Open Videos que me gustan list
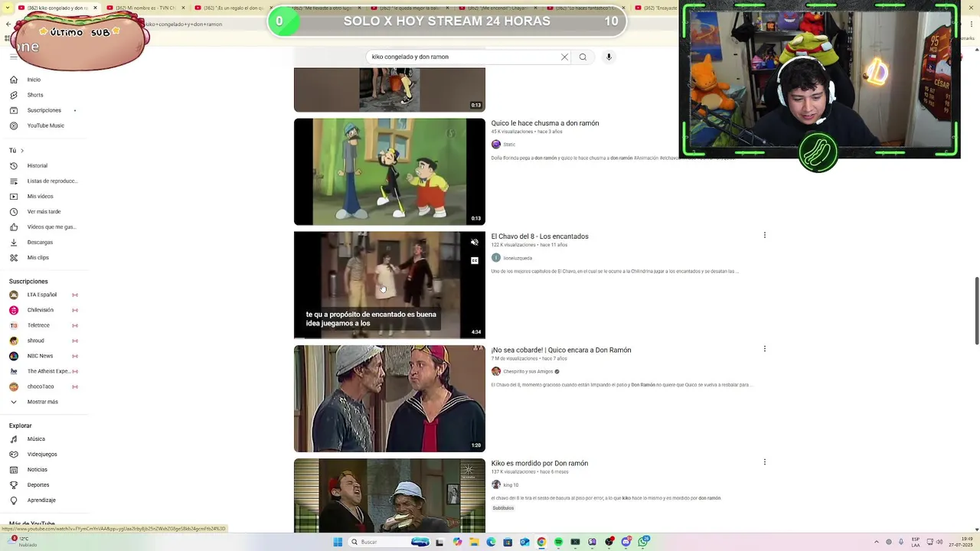The height and width of the screenshot is (551, 980). pos(51,227)
